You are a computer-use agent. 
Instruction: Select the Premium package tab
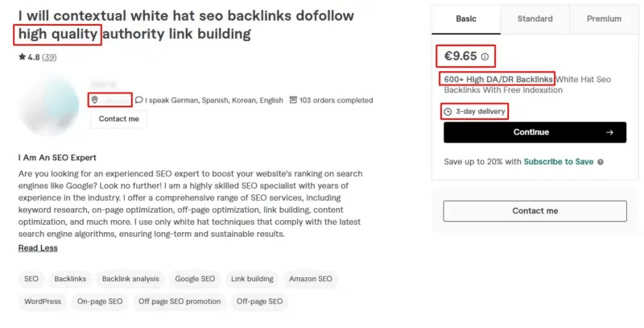tap(603, 19)
